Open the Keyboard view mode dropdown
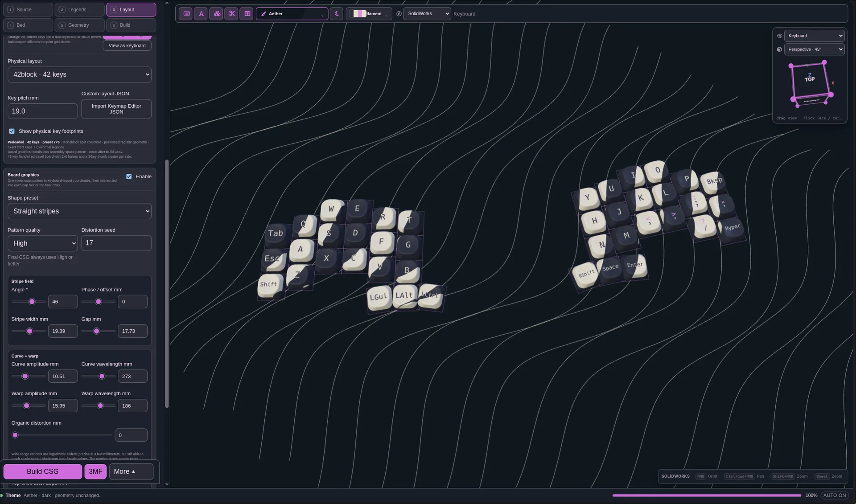This screenshot has width=856, height=504. pyautogui.click(x=814, y=36)
